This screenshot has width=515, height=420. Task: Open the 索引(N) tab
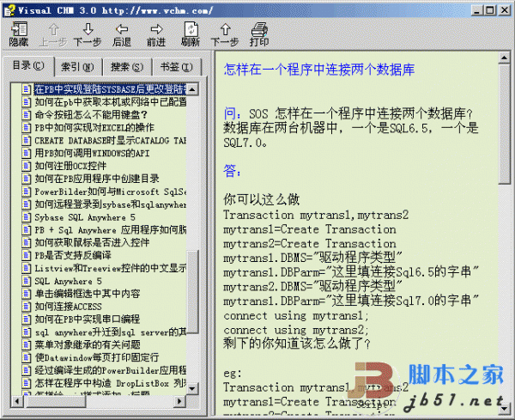[x=77, y=67]
